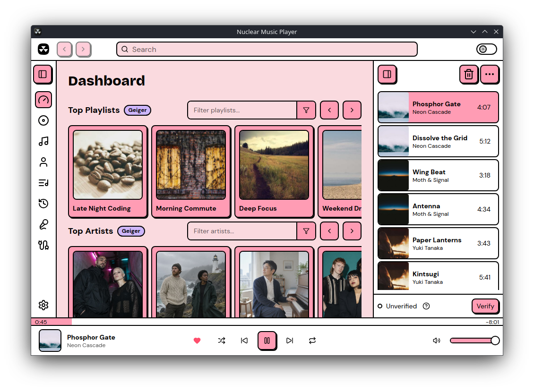
Task: Adjust the volume slider
Action: tap(474, 341)
